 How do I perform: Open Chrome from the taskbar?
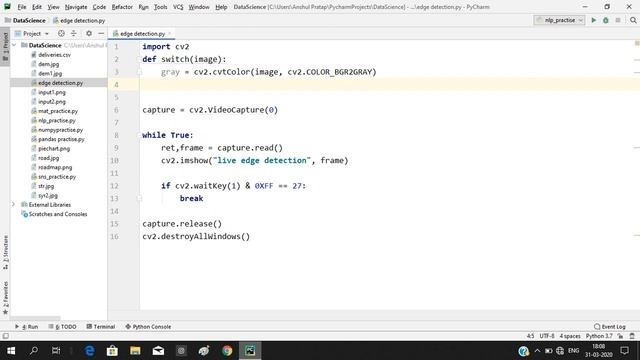point(227,351)
